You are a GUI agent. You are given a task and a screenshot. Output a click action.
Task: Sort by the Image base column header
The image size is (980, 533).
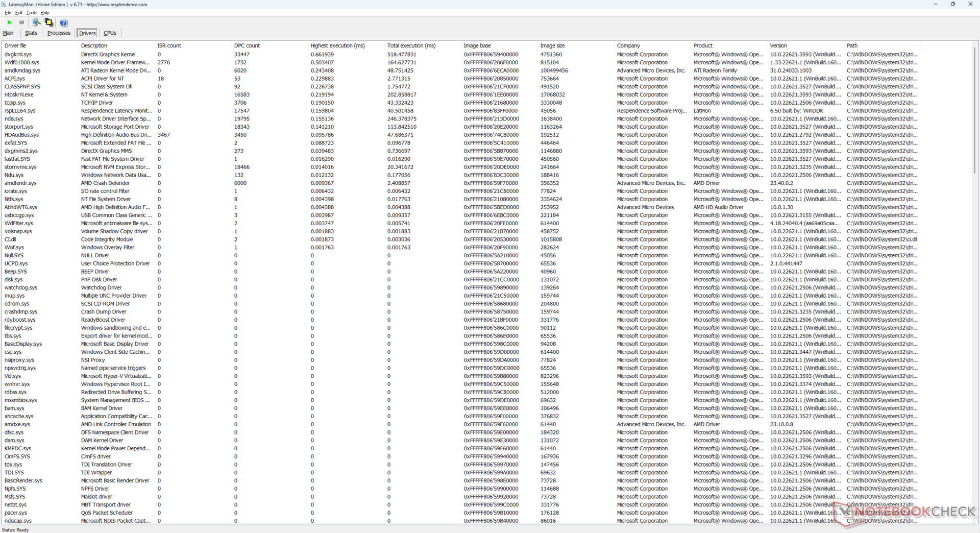(x=499, y=45)
